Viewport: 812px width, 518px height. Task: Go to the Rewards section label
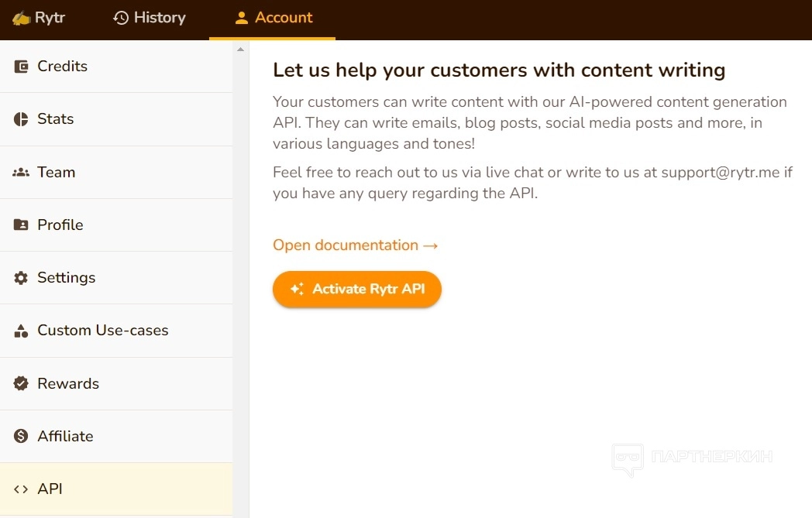click(68, 383)
